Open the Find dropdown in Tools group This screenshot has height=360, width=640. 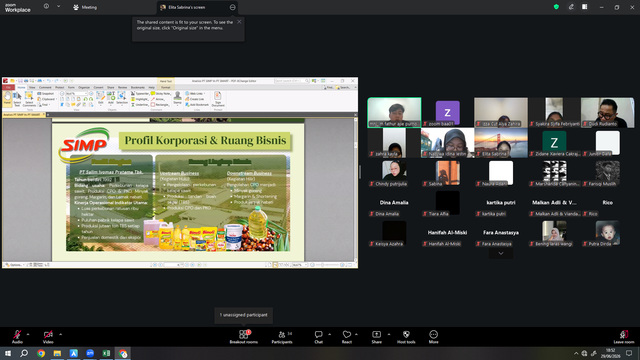click(x=44, y=105)
